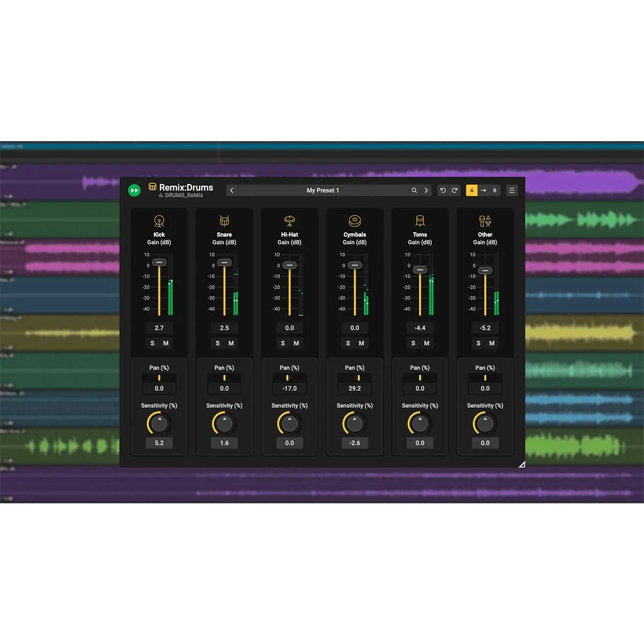The width and height of the screenshot is (644, 644).
Task: Click the redo icon in the header
Action: (454, 191)
